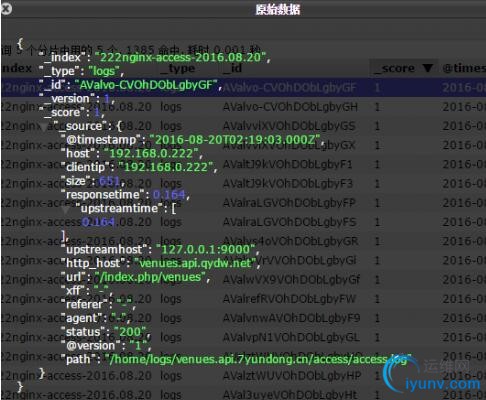Open table row with id AValvvlXVOhDObLgbyGS
Screen dimensions: 486x400
(243, 126)
